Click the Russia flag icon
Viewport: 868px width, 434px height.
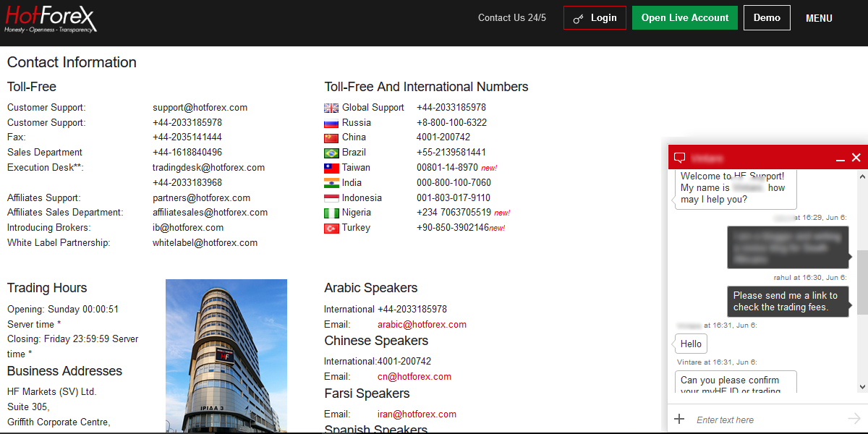coord(331,123)
